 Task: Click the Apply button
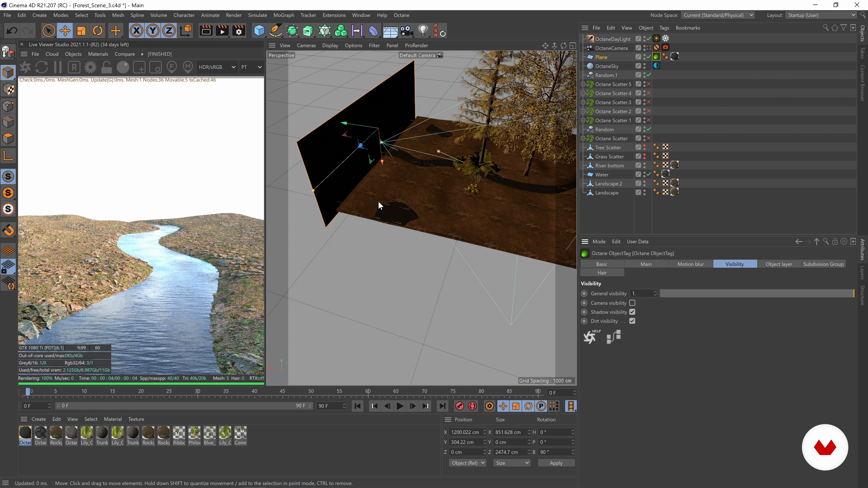[x=556, y=463]
